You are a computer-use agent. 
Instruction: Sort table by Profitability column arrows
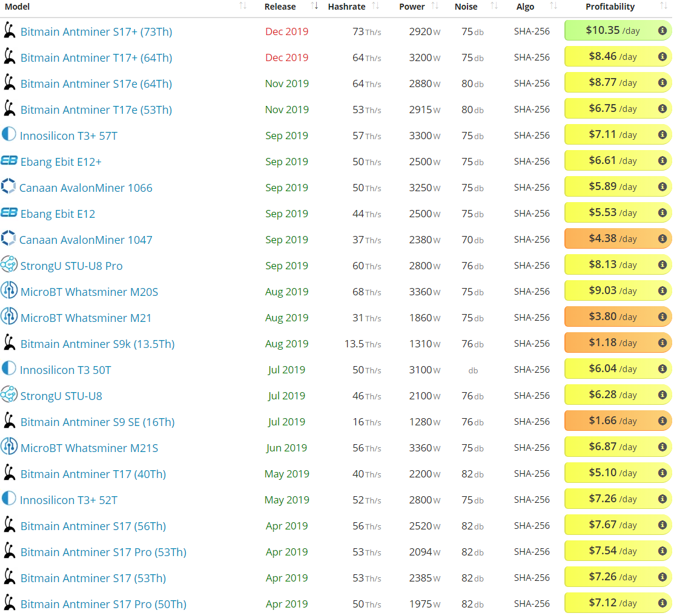coord(663,6)
